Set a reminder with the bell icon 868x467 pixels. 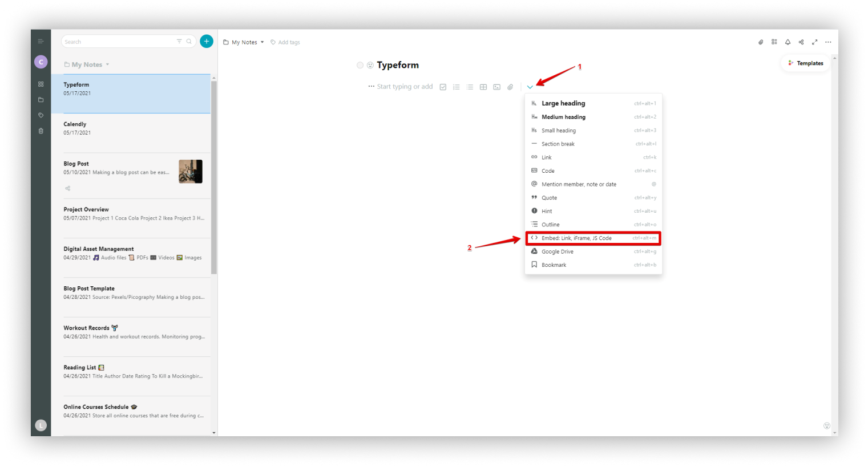click(x=788, y=42)
